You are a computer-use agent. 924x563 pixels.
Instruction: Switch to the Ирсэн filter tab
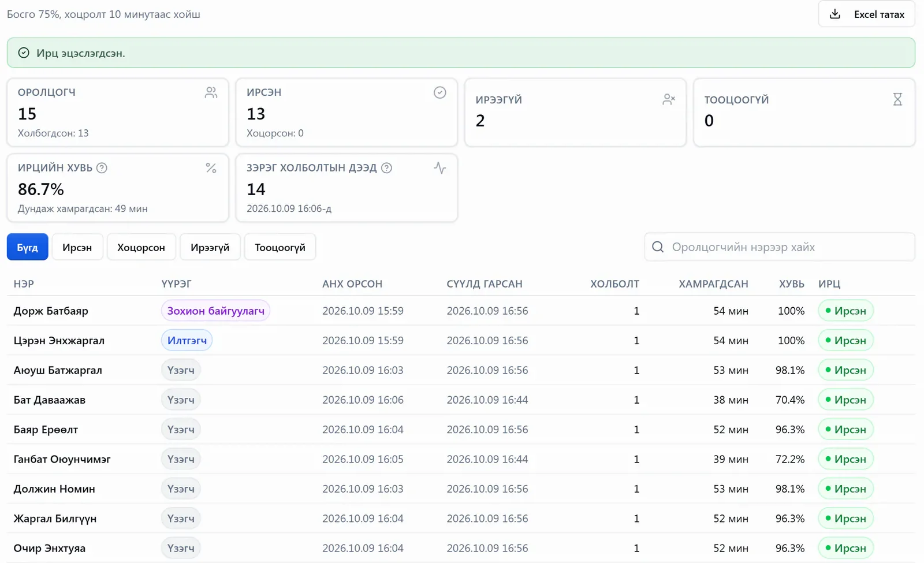point(77,247)
